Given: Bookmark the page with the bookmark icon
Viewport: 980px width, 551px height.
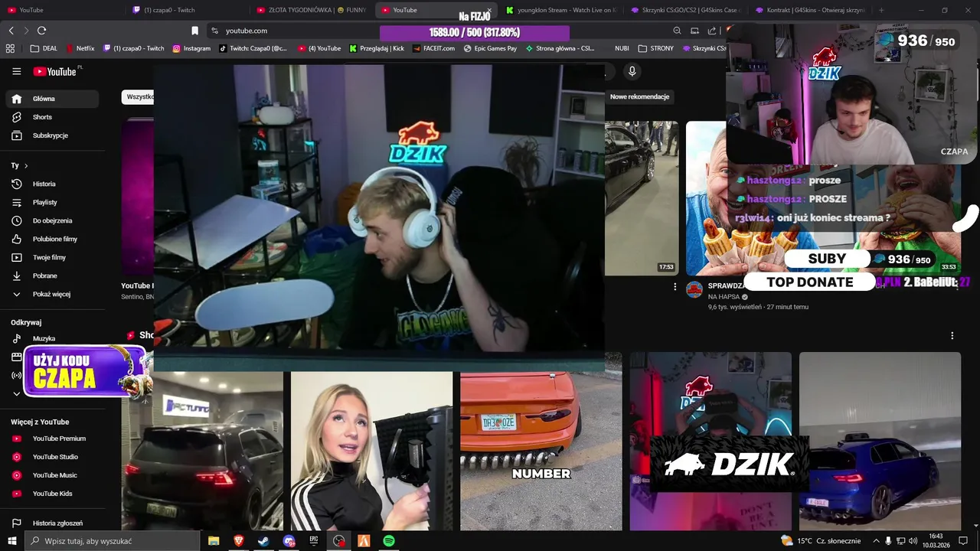Looking at the screenshot, I should [194, 31].
